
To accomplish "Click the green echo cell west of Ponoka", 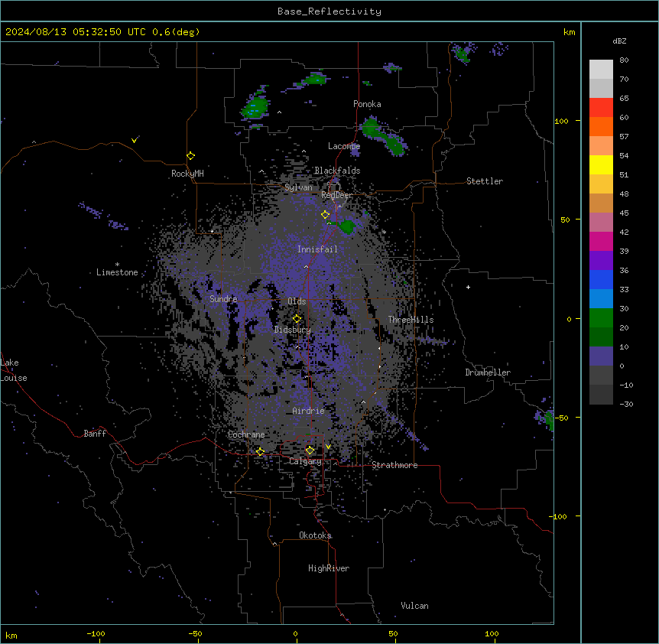I will click(x=255, y=107).
